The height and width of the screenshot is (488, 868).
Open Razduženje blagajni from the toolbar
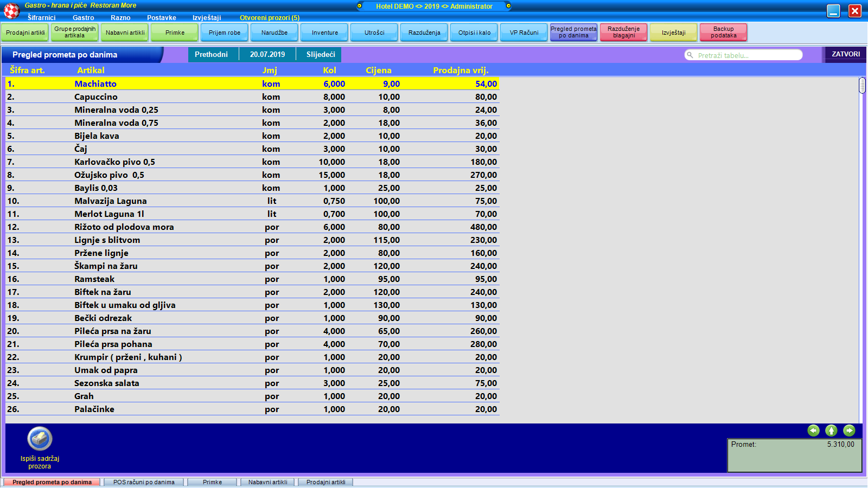tap(623, 33)
